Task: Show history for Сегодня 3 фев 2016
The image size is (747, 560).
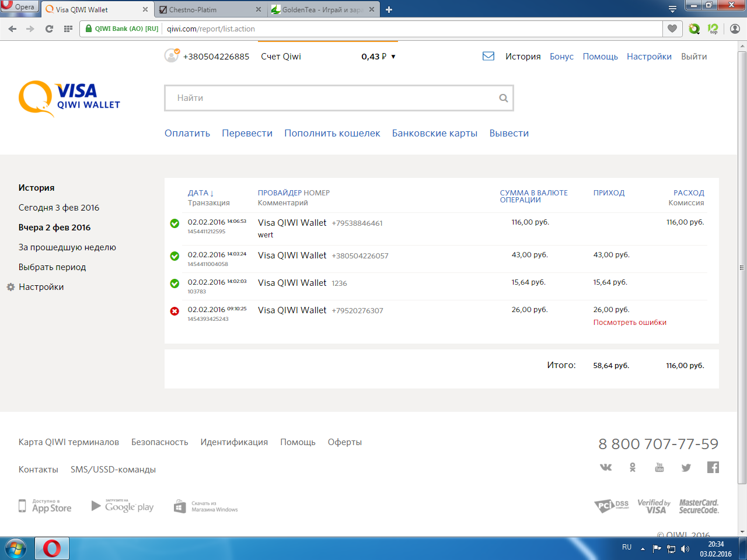Action: coord(59,208)
